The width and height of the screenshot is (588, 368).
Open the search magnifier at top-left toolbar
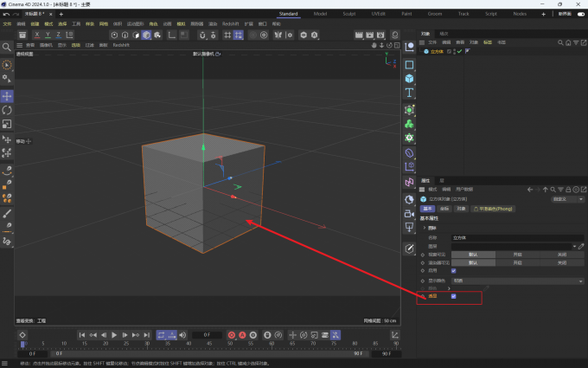point(7,47)
